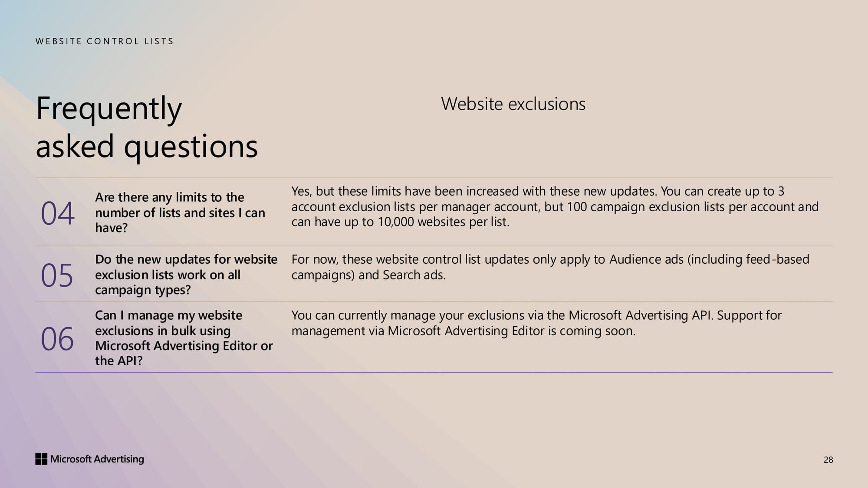Click the word Frequently in the slide title
This screenshot has height=488, width=868.
point(109,108)
